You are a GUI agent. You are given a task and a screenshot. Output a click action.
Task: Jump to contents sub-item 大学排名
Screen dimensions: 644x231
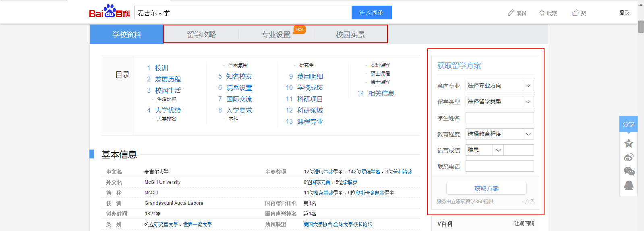(166, 119)
